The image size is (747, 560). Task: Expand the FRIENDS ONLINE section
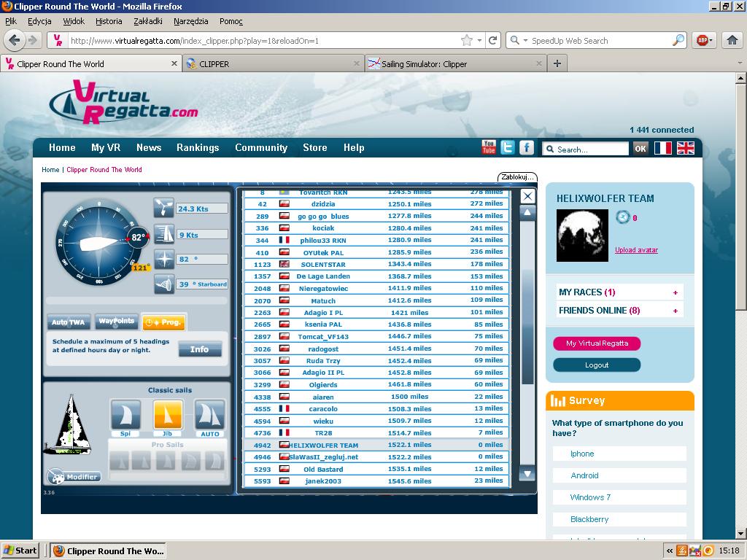675,311
